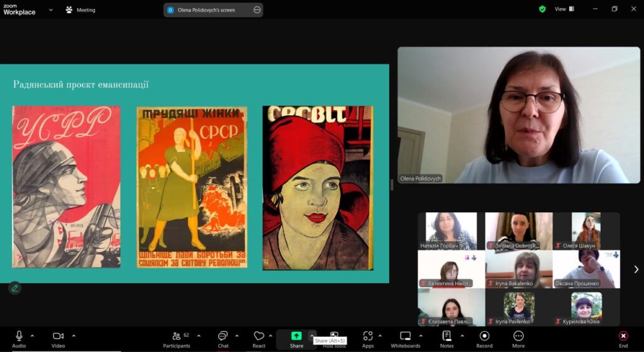
Task: Open the Chat panel
Action: [223, 339]
